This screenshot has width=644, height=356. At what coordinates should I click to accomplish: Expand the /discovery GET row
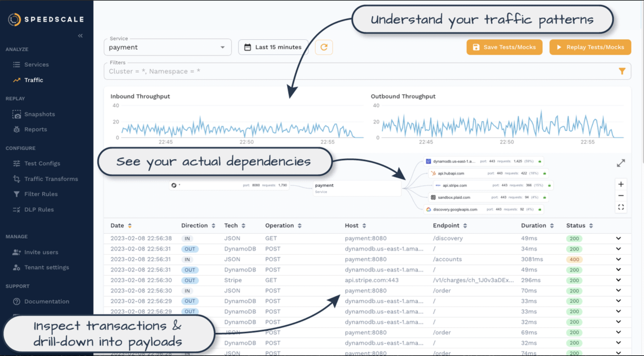(618, 238)
